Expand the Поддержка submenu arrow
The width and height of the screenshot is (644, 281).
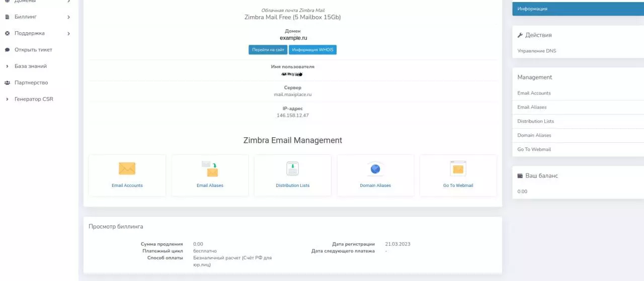point(68,34)
